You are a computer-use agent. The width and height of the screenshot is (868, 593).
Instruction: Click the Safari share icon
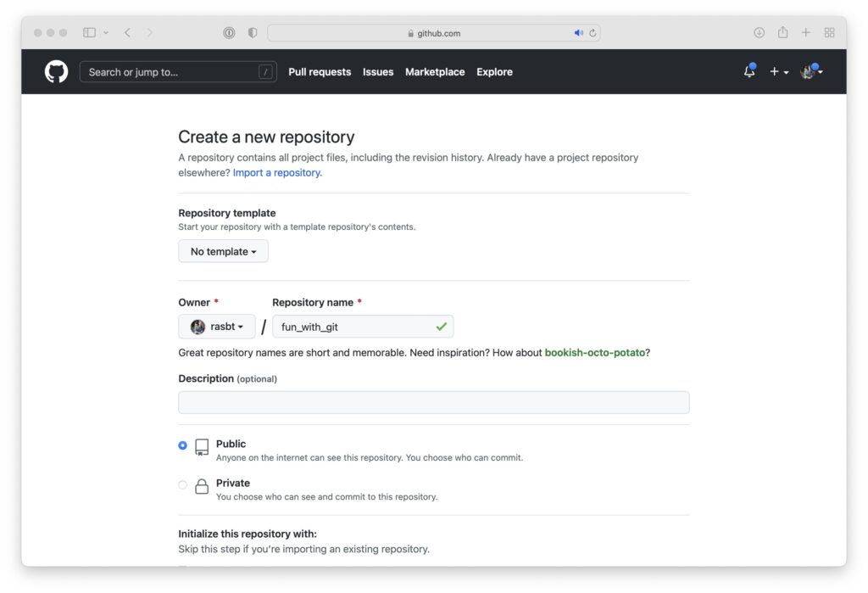(782, 32)
